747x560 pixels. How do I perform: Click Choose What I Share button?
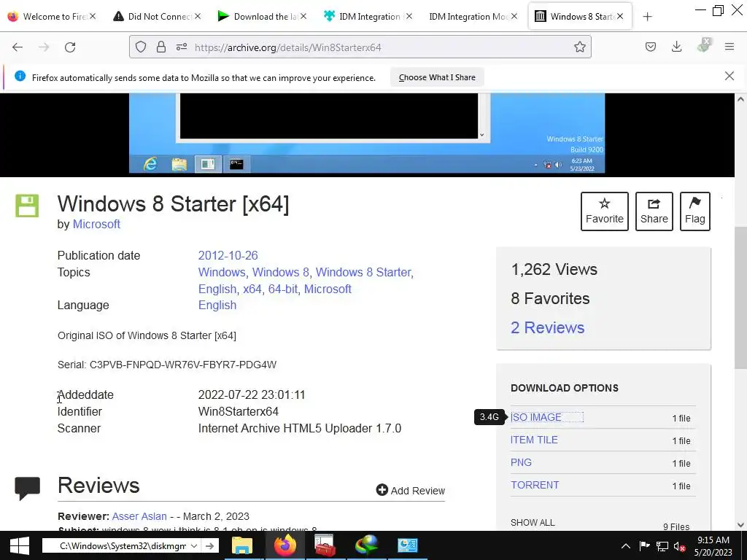tap(437, 77)
